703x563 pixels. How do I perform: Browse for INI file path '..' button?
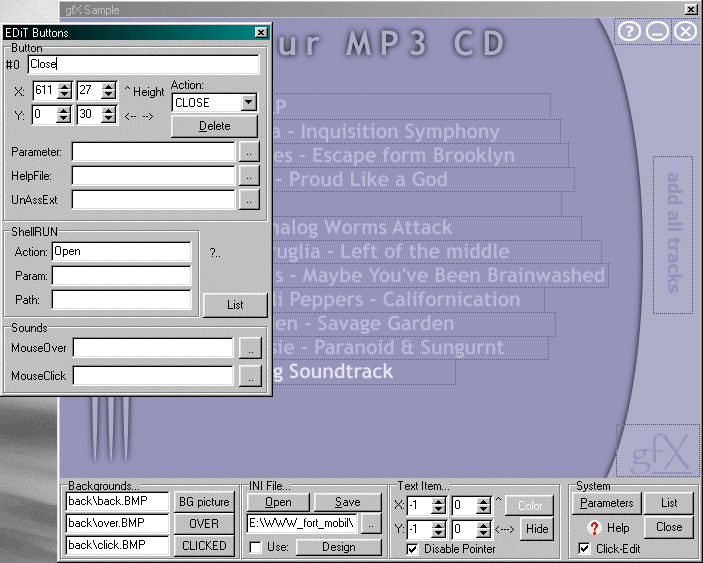coord(371,523)
